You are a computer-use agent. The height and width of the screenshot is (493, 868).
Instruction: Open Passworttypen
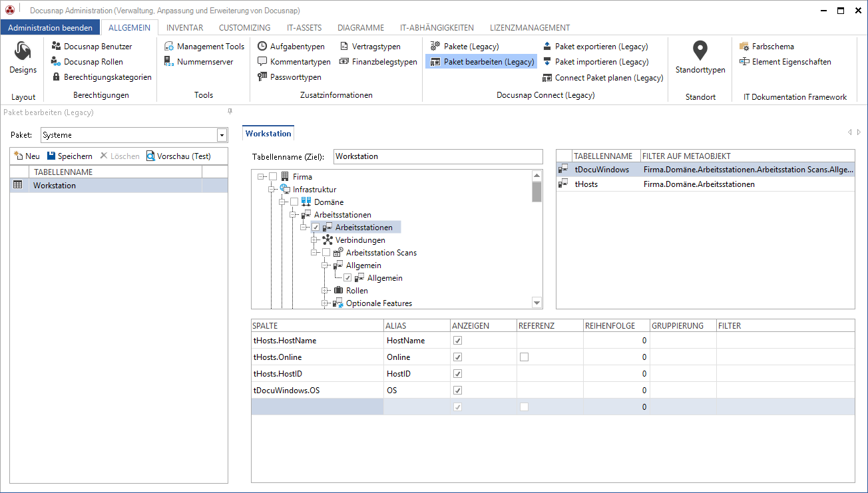point(289,77)
